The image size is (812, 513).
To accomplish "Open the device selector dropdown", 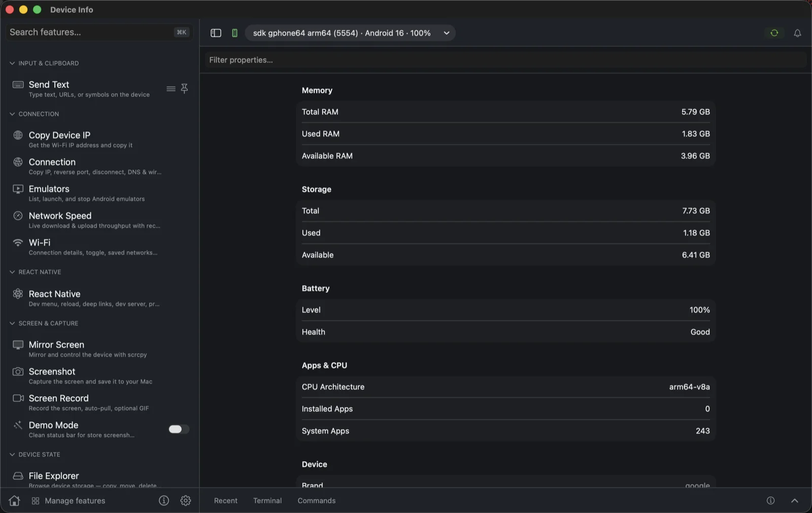I will 350,33.
